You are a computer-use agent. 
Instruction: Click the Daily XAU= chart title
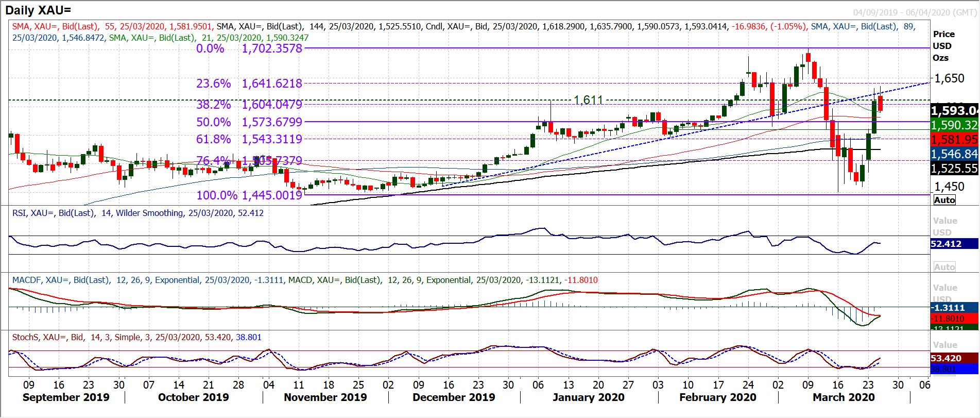[x=38, y=10]
